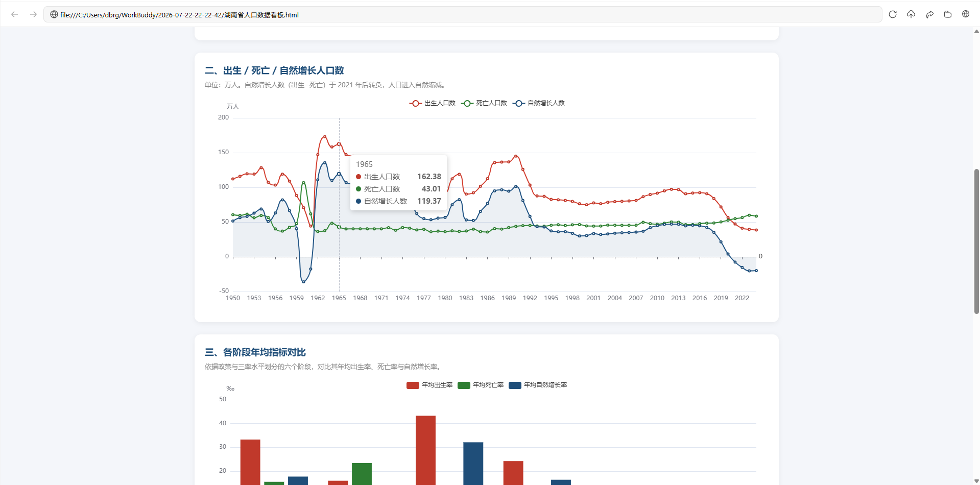The image size is (980, 485).
Task: Click the x-axis label 1977
Action: [424, 298]
